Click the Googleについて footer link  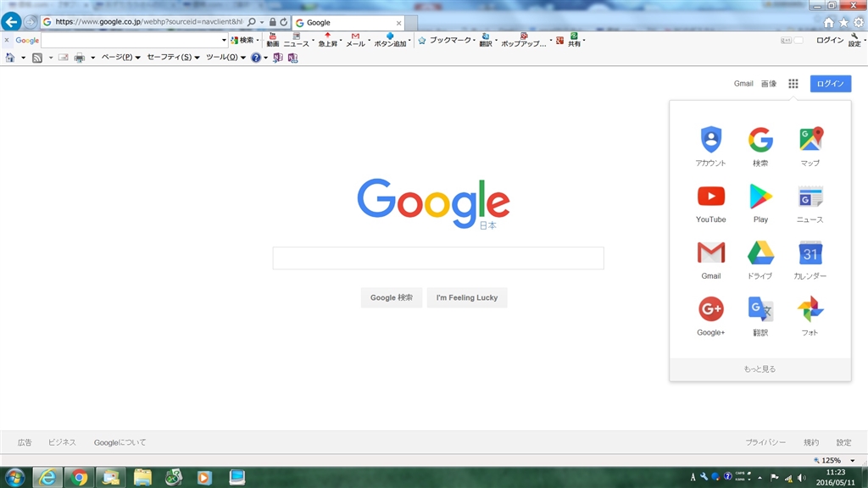[x=120, y=442]
